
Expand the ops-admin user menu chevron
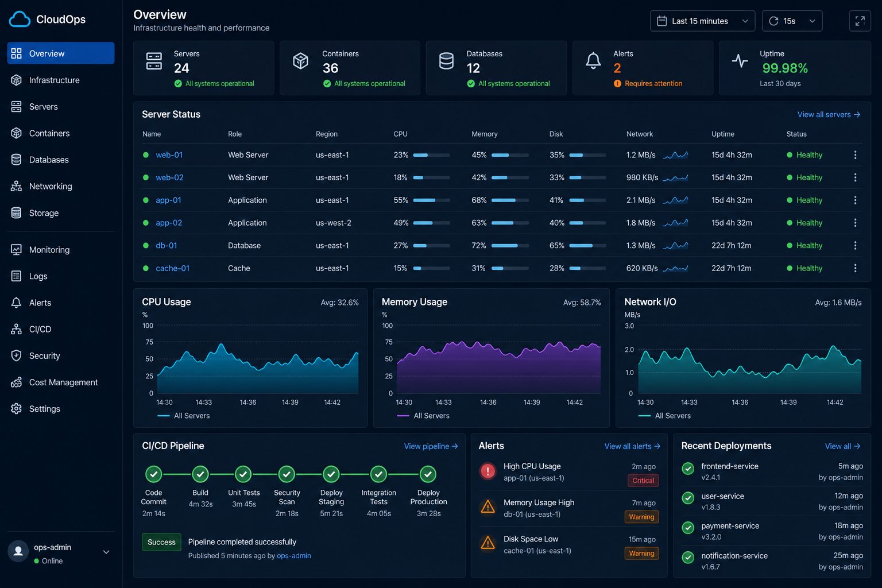coord(106,552)
